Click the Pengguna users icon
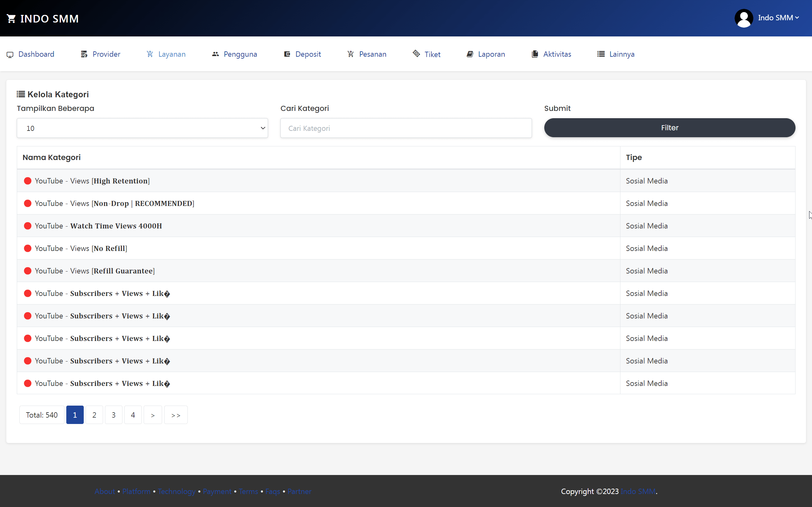Screen dimensions: 812x507 point(216,54)
